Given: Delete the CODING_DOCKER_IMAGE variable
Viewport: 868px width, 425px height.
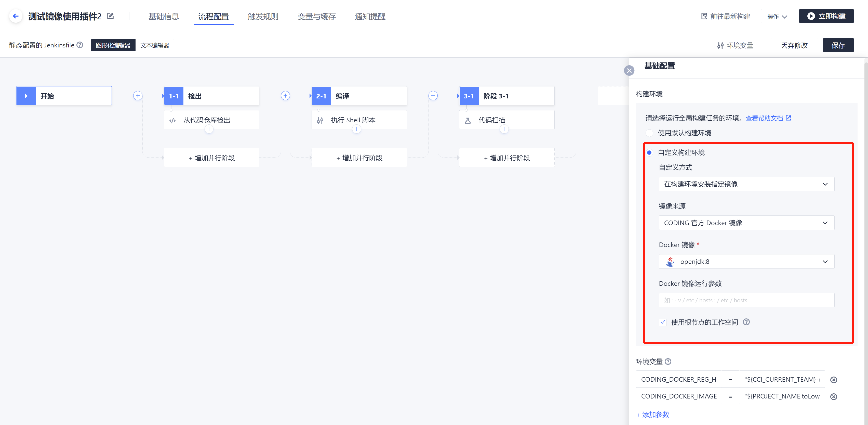Looking at the screenshot, I should [x=834, y=397].
